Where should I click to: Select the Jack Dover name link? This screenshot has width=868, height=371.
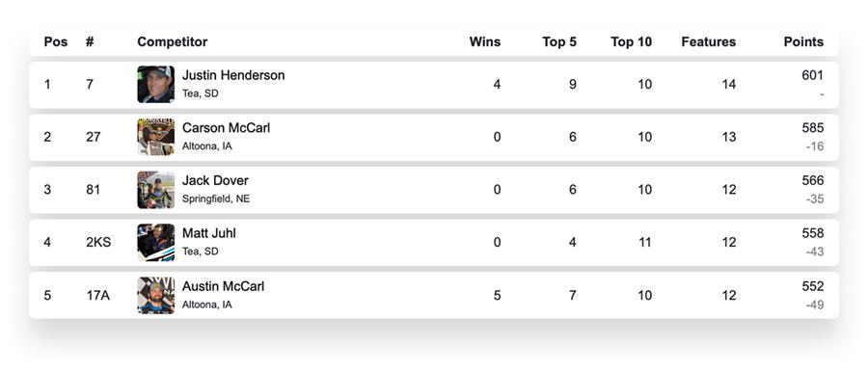point(215,180)
